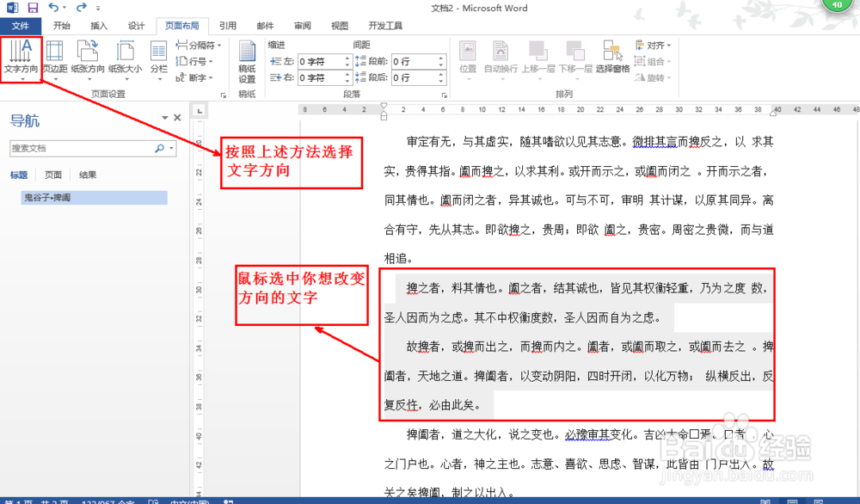Open the search options dropdown arrow

[171, 148]
